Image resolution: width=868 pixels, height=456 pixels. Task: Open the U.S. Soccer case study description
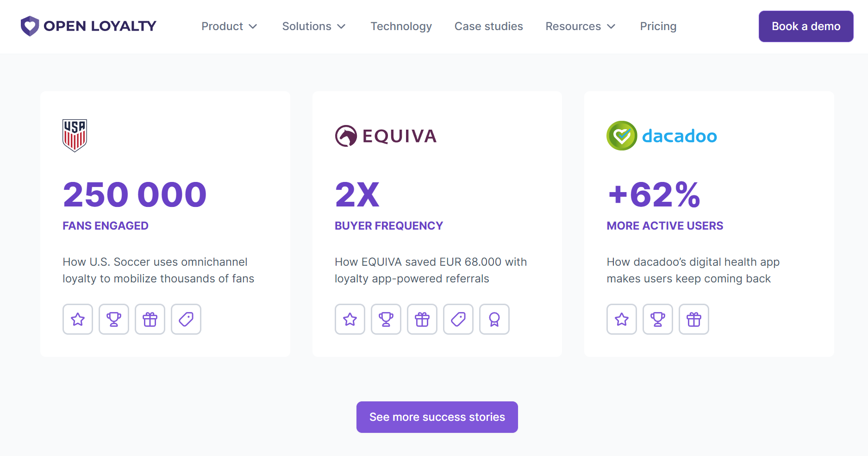pos(158,270)
